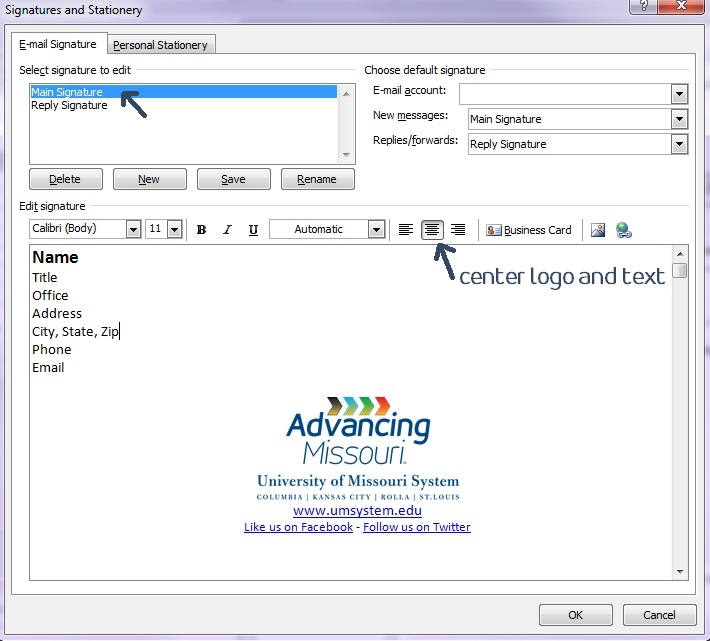Insert a picture into the signature
The width and height of the screenshot is (710, 641).
598,230
